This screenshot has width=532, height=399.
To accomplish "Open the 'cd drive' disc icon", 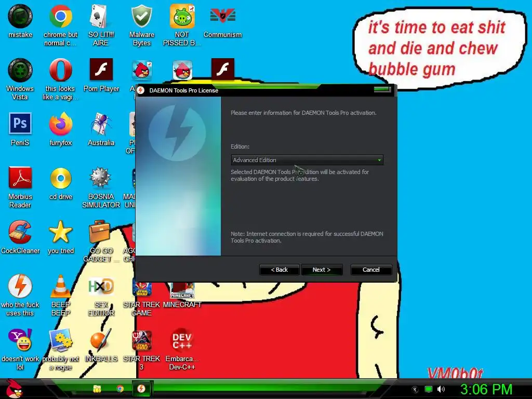I will (60, 178).
